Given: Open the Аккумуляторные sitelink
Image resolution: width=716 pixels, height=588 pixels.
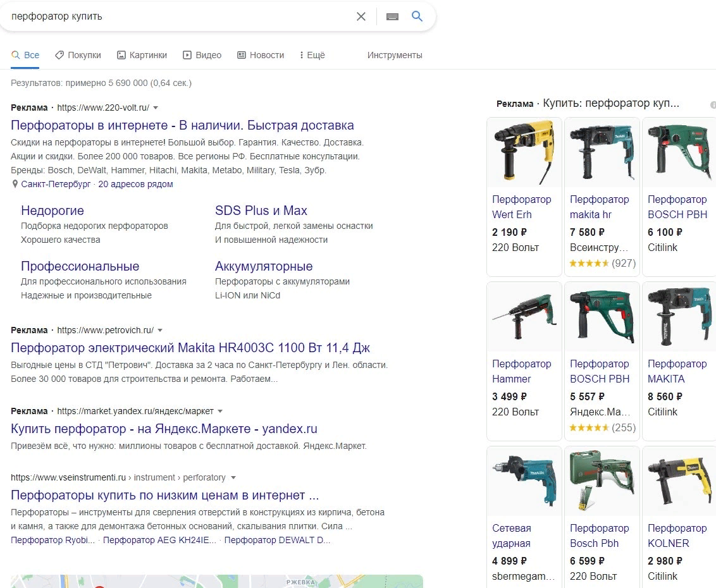Looking at the screenshot, I should click(264, 266).
